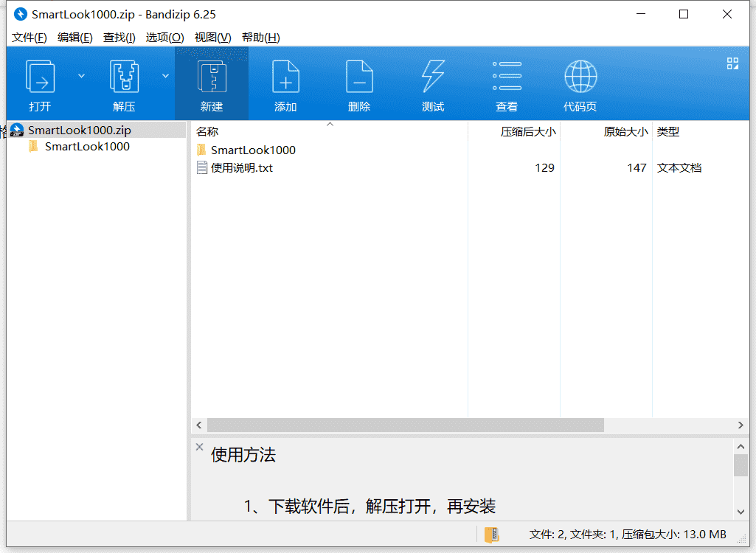This screenshot has height=553, width=756.
Task: Maximize the Bandizip window
Action: tap(684, 14)
